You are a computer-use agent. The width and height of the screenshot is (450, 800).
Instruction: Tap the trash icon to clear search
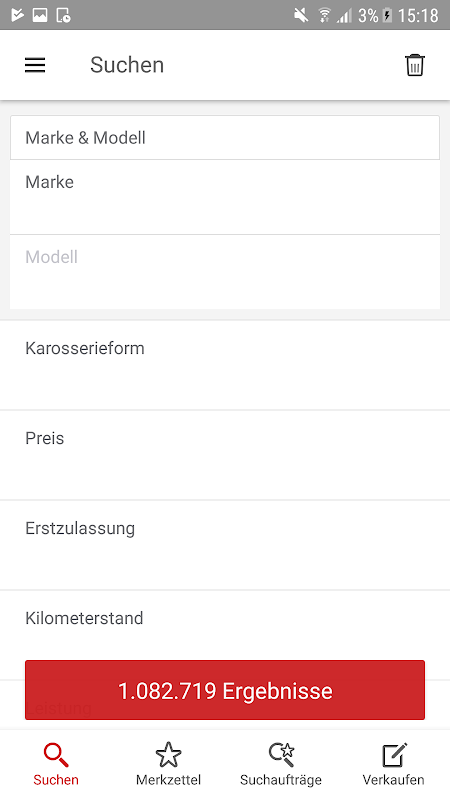point(414,65)
